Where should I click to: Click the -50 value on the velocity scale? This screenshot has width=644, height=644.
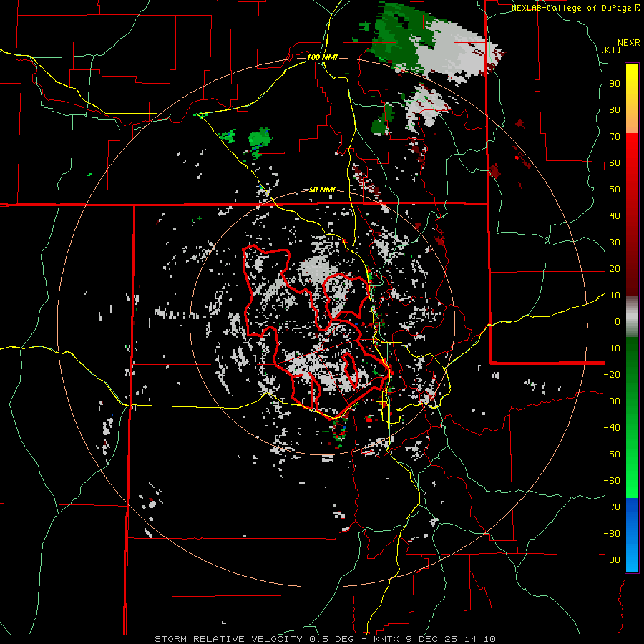pyautogui.click(x=612, y=454)
